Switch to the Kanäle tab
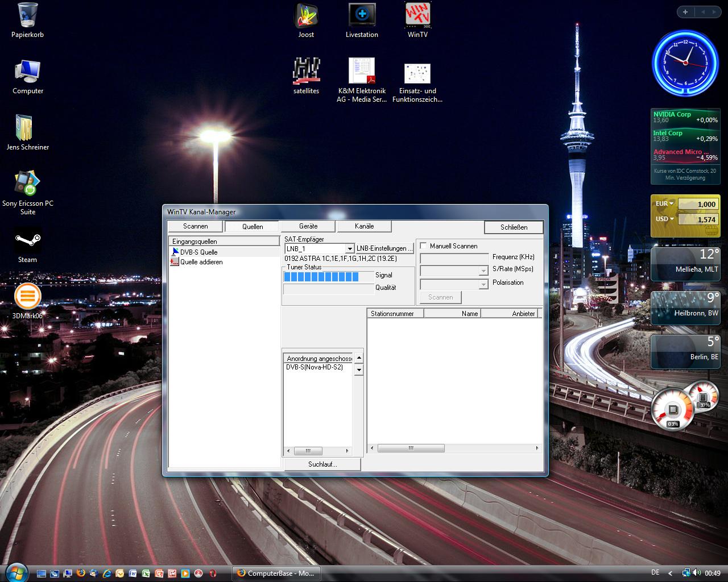 click(x=364, y=226)
